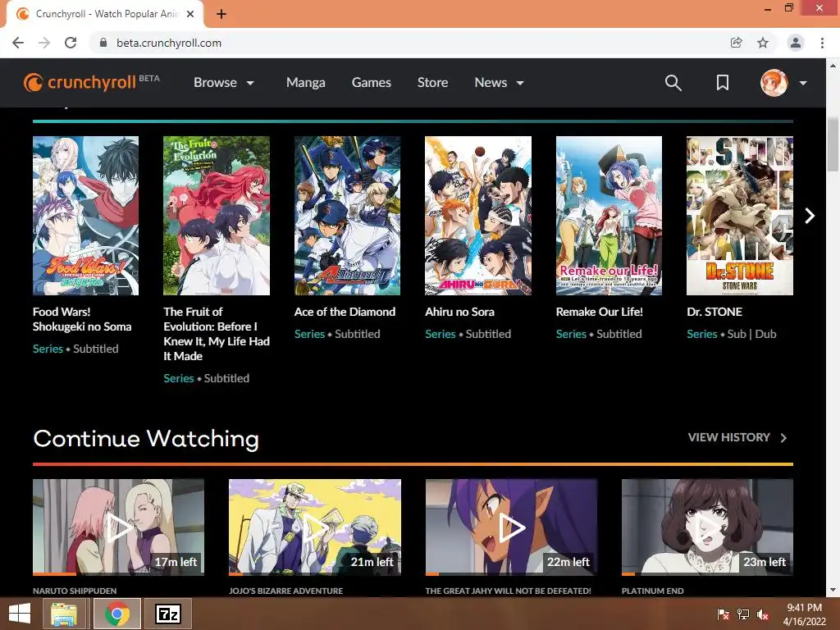Open Dr. STONE poster
This screenshot has width=840, height=630.
740,216
